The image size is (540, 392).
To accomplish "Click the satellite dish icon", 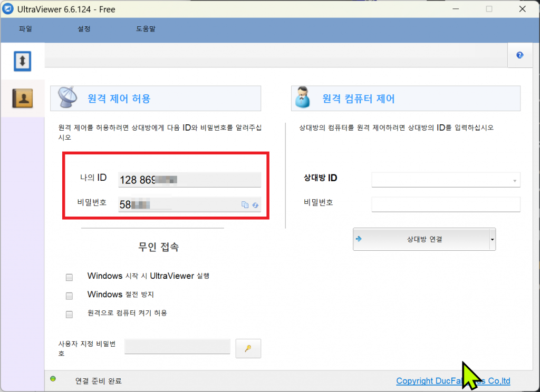I will click(68, 97).
